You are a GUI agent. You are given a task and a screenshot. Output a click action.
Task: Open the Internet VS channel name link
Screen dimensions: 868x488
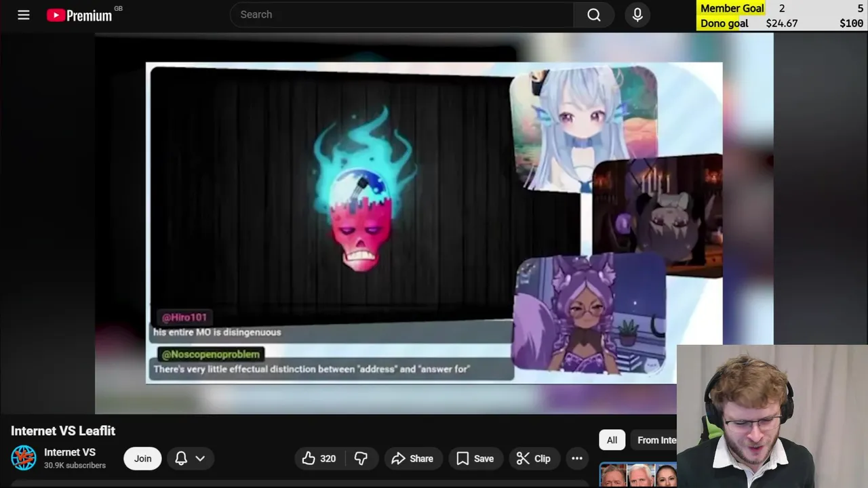click(70, 452)
